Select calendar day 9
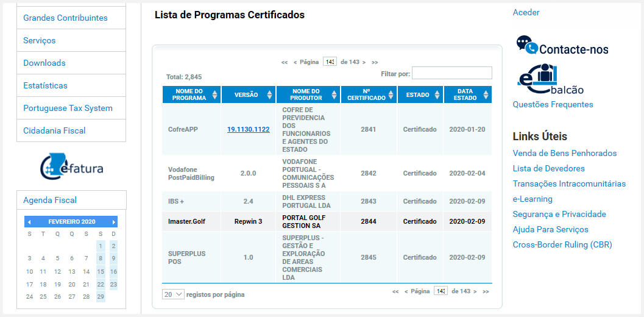The image size is (644, 317). pos(113,258)
